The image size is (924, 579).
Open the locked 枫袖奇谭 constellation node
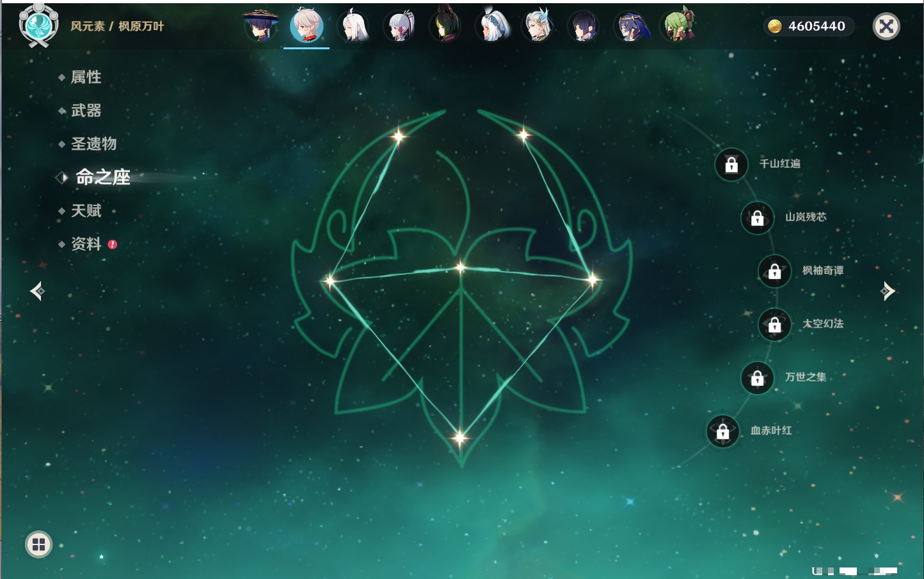[775, 271]
